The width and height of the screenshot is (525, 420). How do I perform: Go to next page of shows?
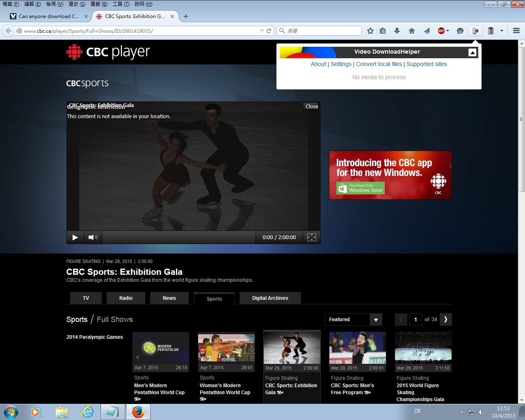[446, 320]
